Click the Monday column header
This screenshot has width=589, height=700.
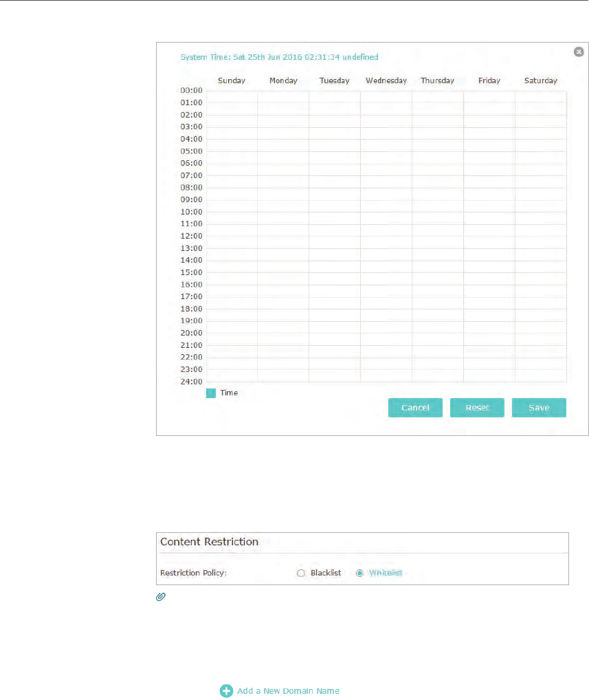pyautogui.click(x=283, y=80)
